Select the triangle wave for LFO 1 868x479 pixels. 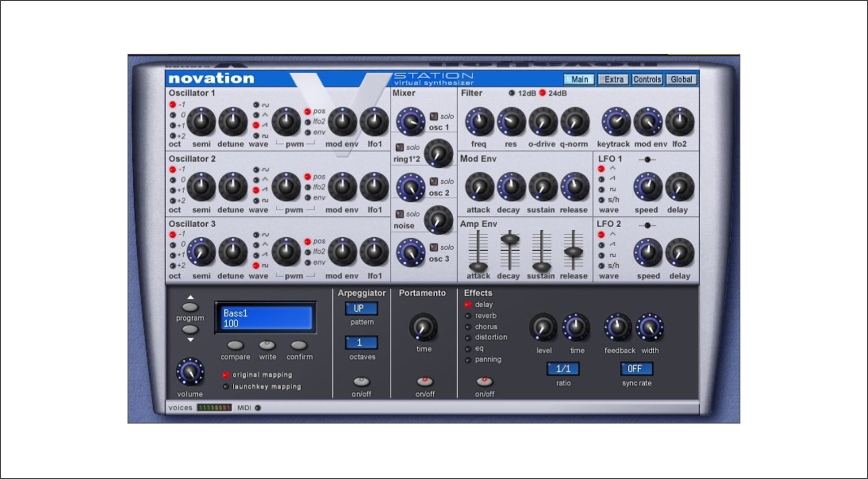(x=601, y=168)
